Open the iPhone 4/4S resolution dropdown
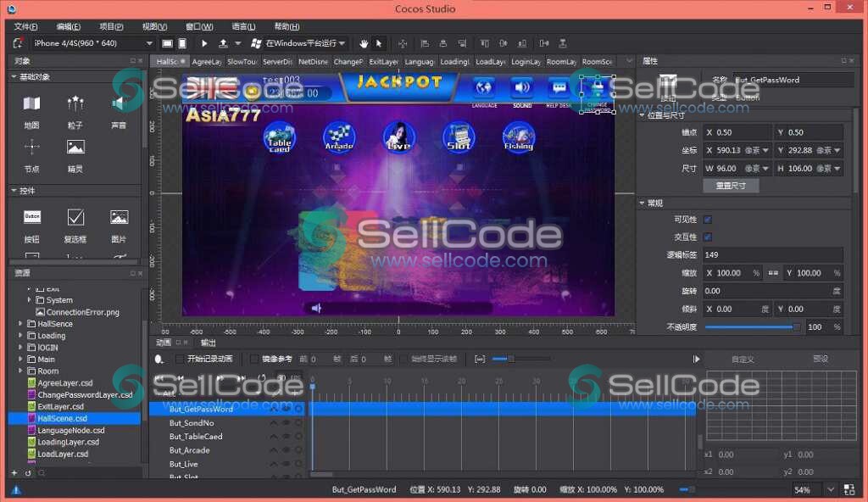 [149, 43]
